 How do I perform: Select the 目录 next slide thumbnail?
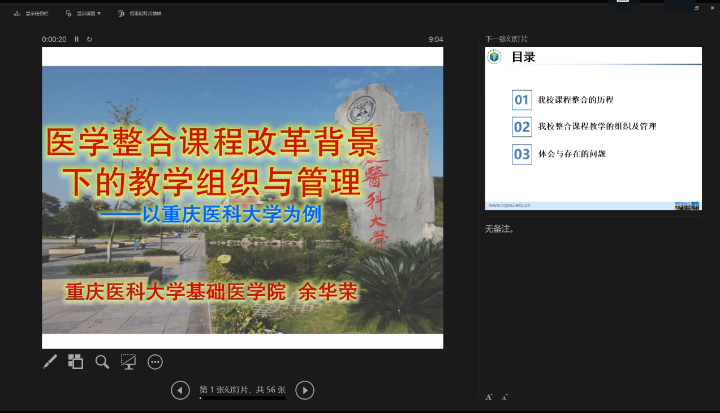tap(593, 129)
